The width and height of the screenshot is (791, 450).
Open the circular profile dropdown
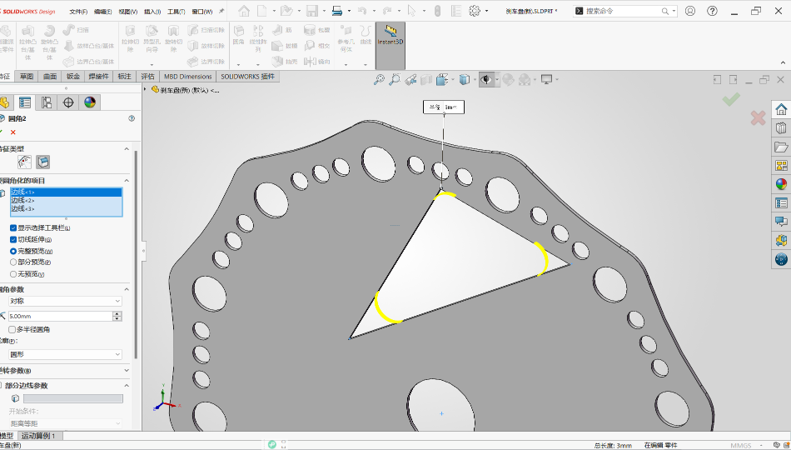tap(65, 355)
